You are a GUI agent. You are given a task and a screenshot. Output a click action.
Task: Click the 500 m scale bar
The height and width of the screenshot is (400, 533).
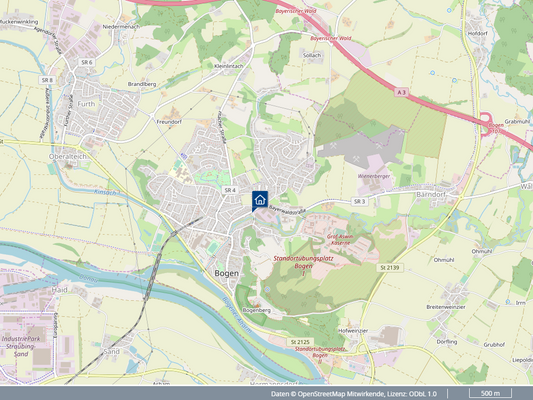491,393
